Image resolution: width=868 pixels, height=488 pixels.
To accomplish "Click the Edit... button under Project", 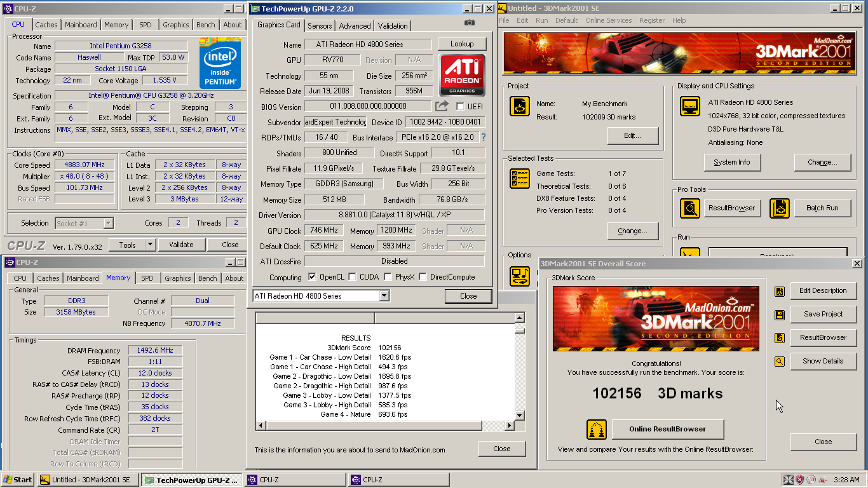I will point(633,135).
